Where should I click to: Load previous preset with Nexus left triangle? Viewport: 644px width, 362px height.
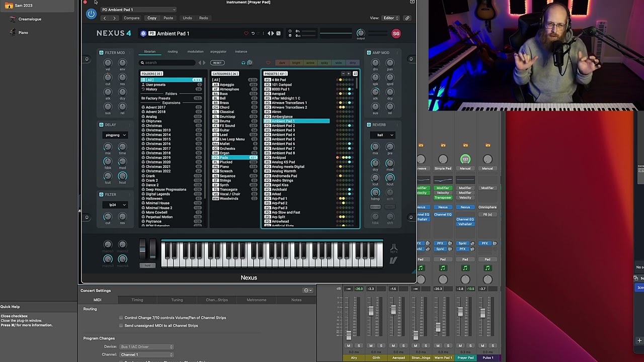point(270,34)
